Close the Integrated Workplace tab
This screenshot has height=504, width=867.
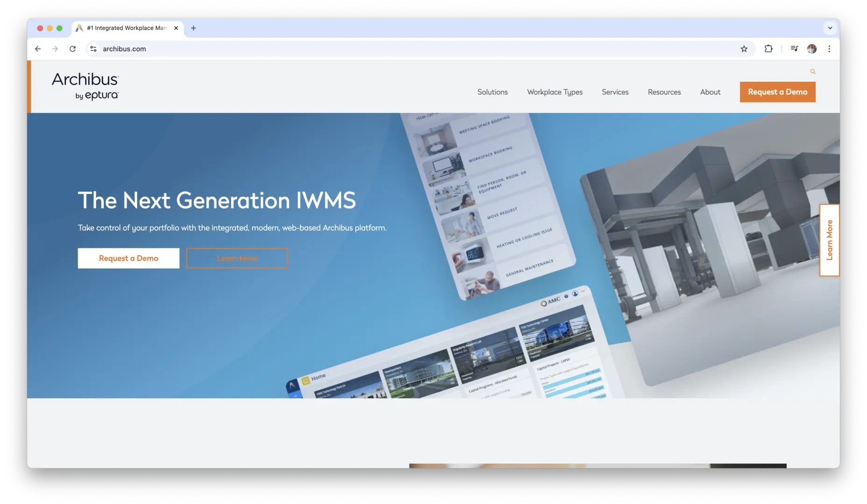[176, 28]
